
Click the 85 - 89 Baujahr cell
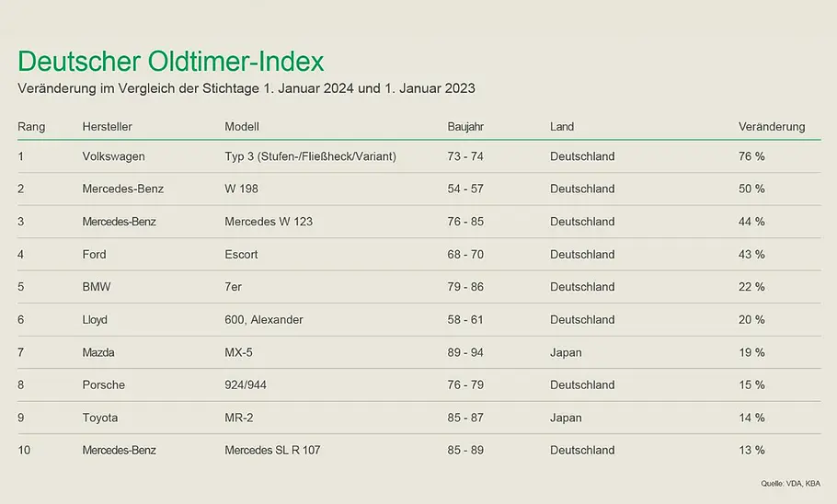(465, 450)
